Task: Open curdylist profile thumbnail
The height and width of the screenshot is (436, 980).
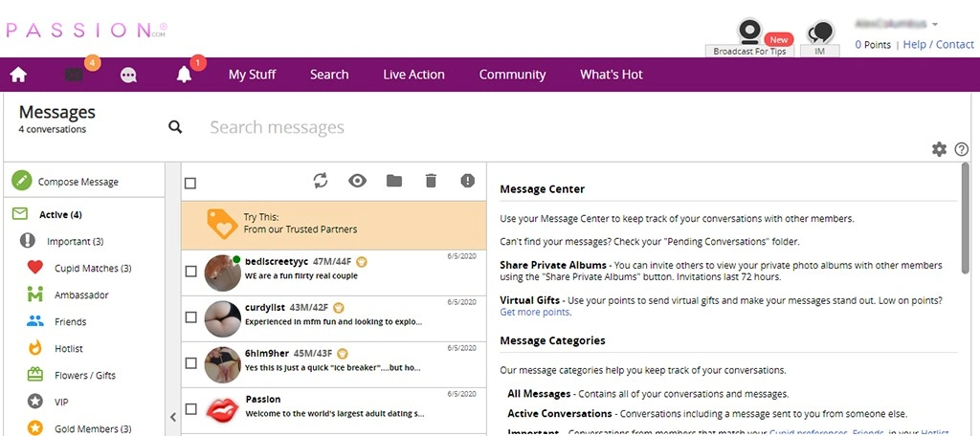Action: (x=222, y=318)
